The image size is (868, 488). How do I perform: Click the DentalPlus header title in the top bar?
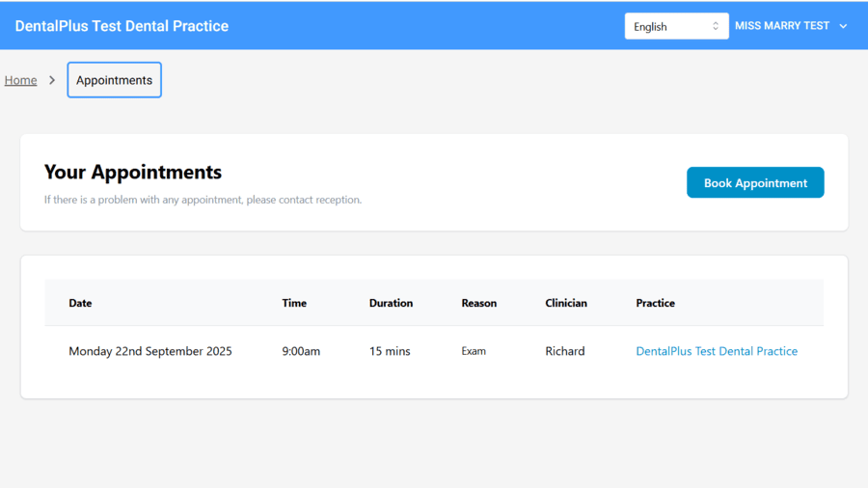(122, 26)
